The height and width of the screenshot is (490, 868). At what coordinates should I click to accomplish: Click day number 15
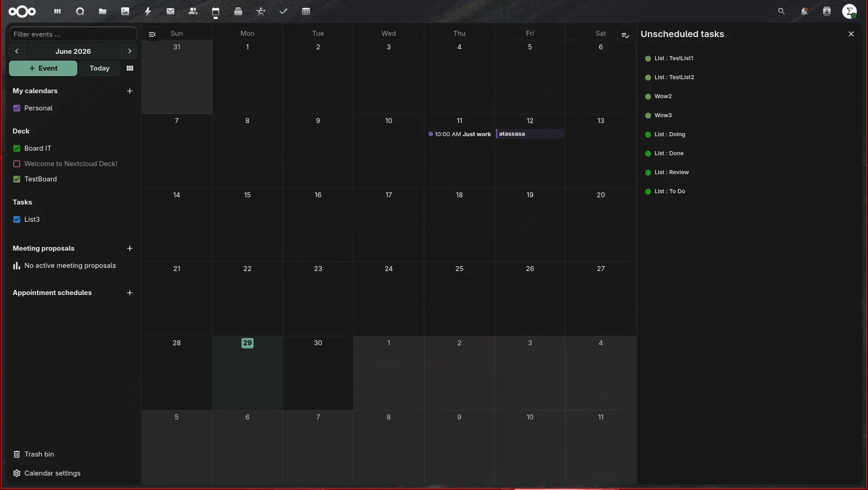247,195
